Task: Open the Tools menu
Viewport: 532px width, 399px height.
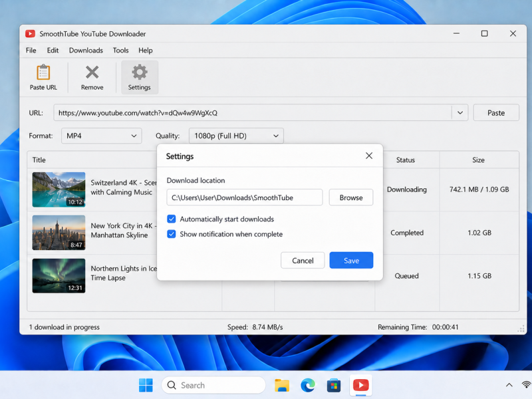Action: (121, 51)
